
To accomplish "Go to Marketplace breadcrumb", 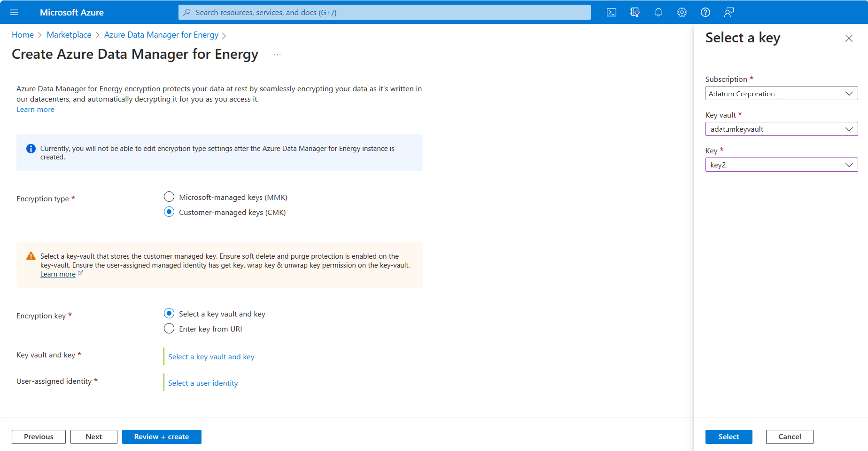I will coord(69,35).
